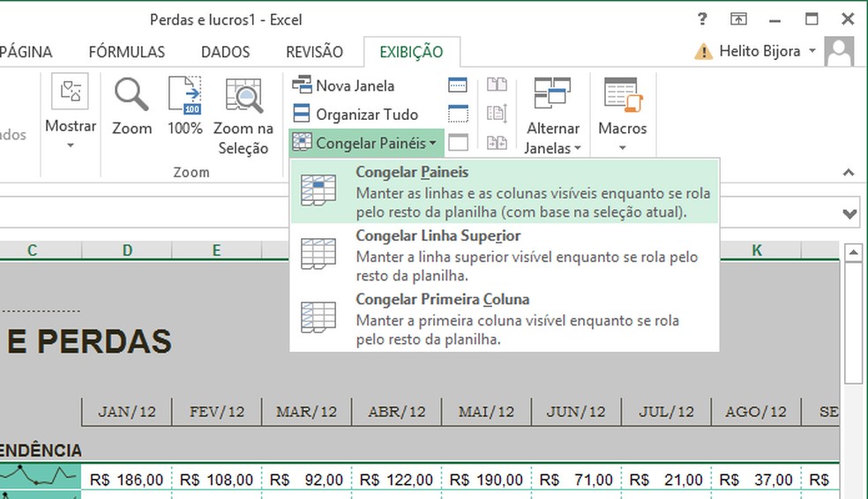Select the cell with R$ 190,00
This screenshot has width=868, height=499.
[x=486, y=479]
